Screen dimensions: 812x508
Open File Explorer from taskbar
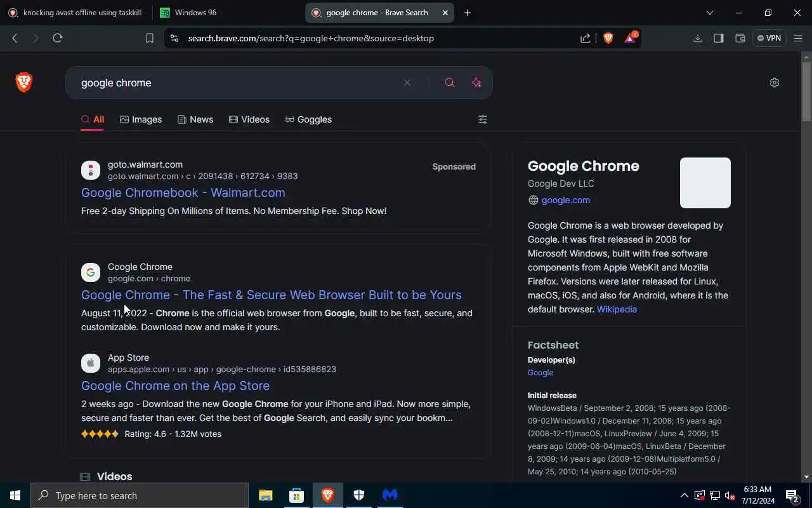click(x=266, y=495)
